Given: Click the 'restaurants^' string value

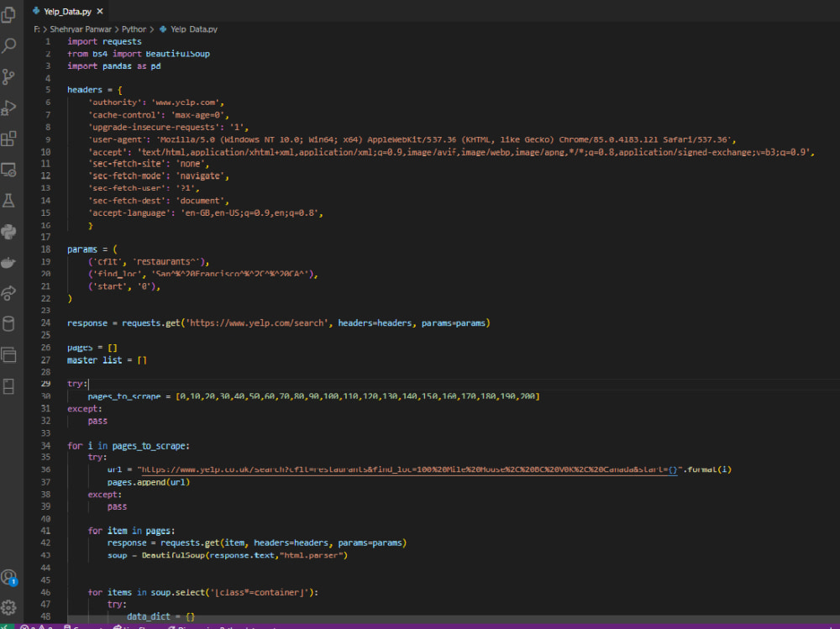Looking at the screenshot, I should [x=166, y=262].
